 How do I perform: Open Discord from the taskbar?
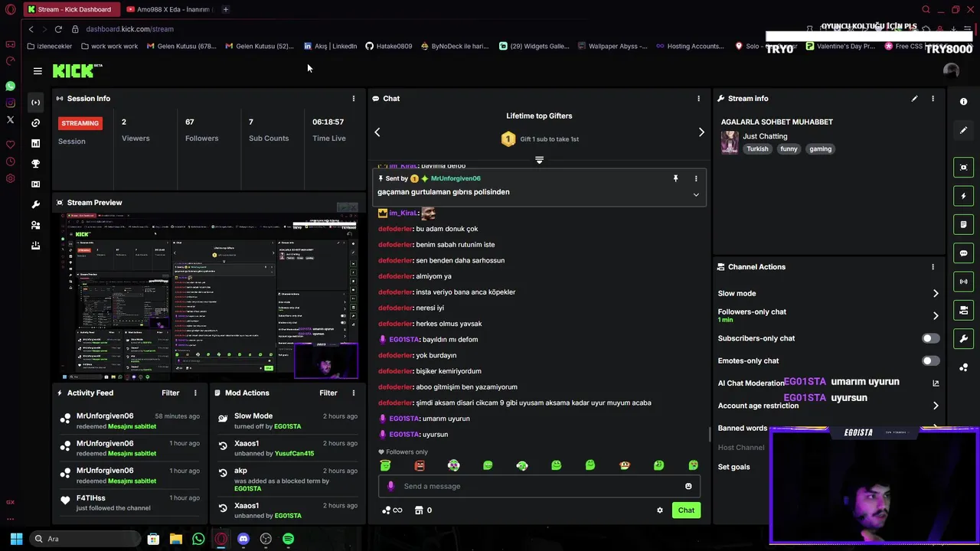click(x=243, y=539)
